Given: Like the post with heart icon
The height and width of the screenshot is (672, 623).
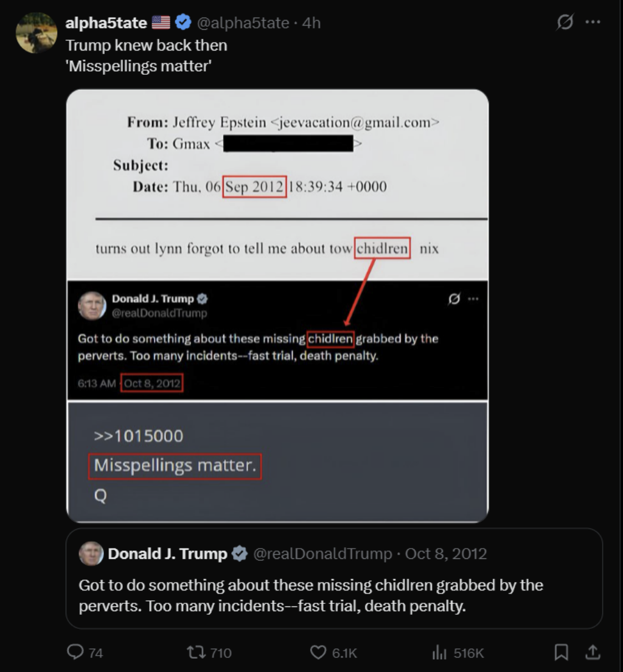Looking at the screenshot, I should [318, 653].
